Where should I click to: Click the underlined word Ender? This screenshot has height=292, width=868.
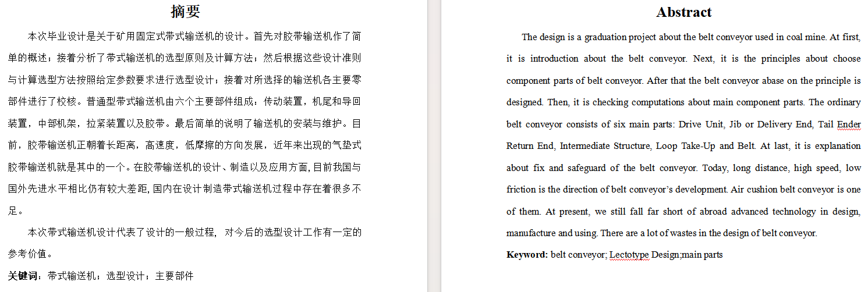pos(849,124)
